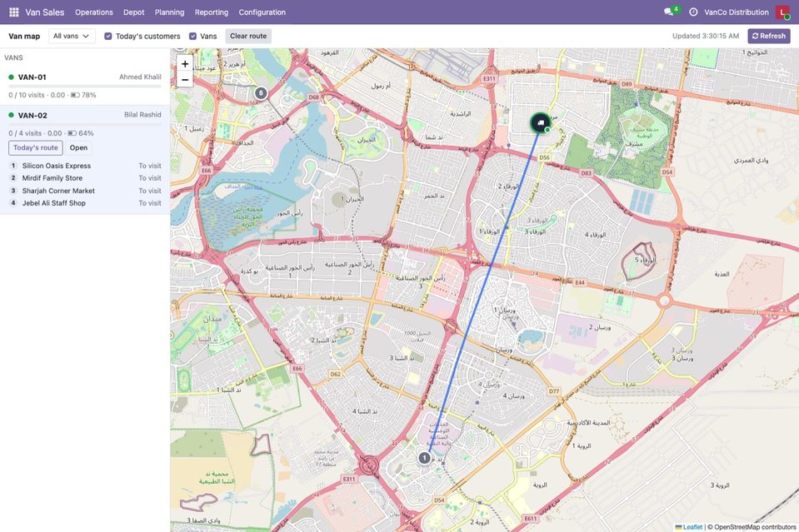Viewport: 799px width, 532px height.
Task: Select VAN-01 in the vans list
Action: point(85,86)
